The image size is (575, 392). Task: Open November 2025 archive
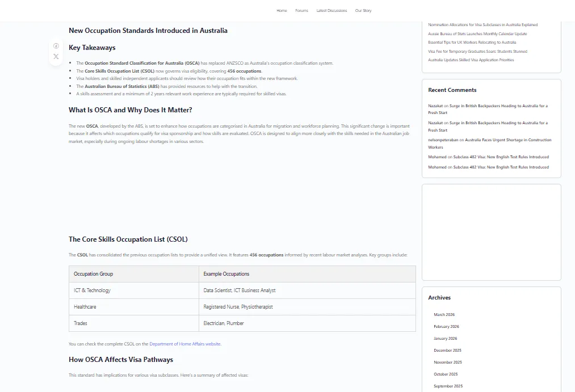click(x=448, y=363)
